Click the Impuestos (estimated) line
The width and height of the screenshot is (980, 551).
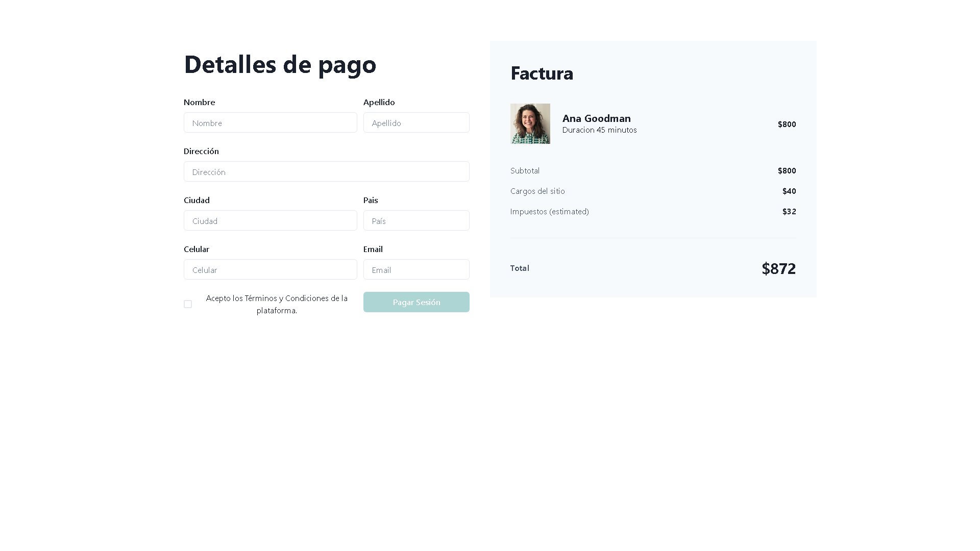549,211
